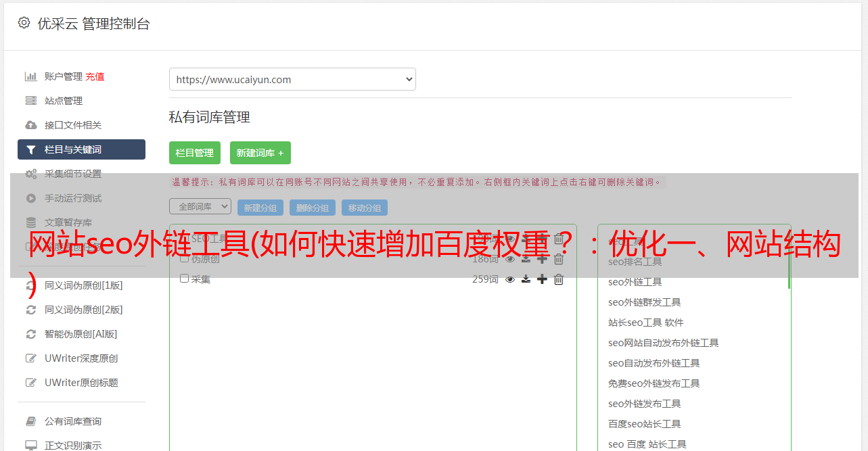Image resolution: width=868 pixels, height=451 pixels.
Task: Select the 栏目与关键词 menu item
Action: pos(81,149)
